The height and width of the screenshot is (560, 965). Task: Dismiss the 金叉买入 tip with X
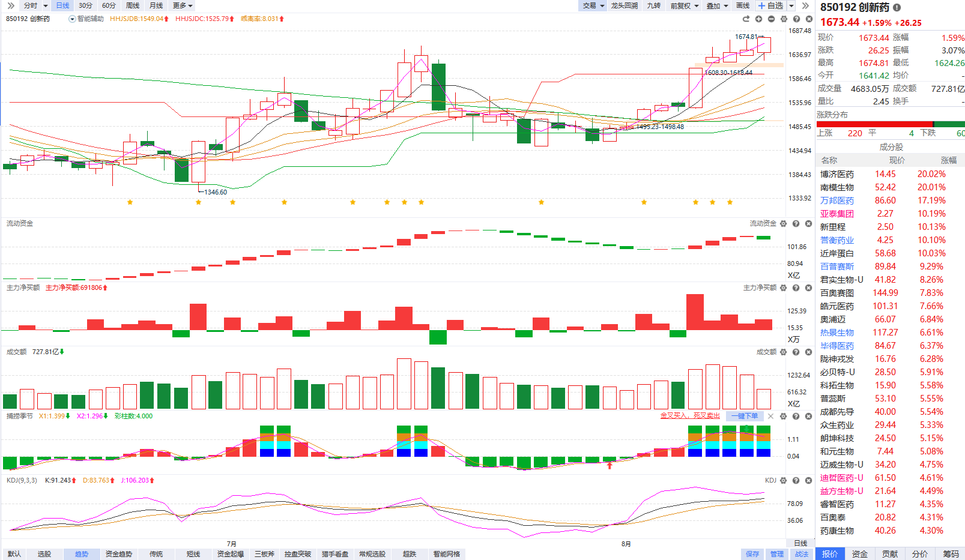tap(771, 416)
